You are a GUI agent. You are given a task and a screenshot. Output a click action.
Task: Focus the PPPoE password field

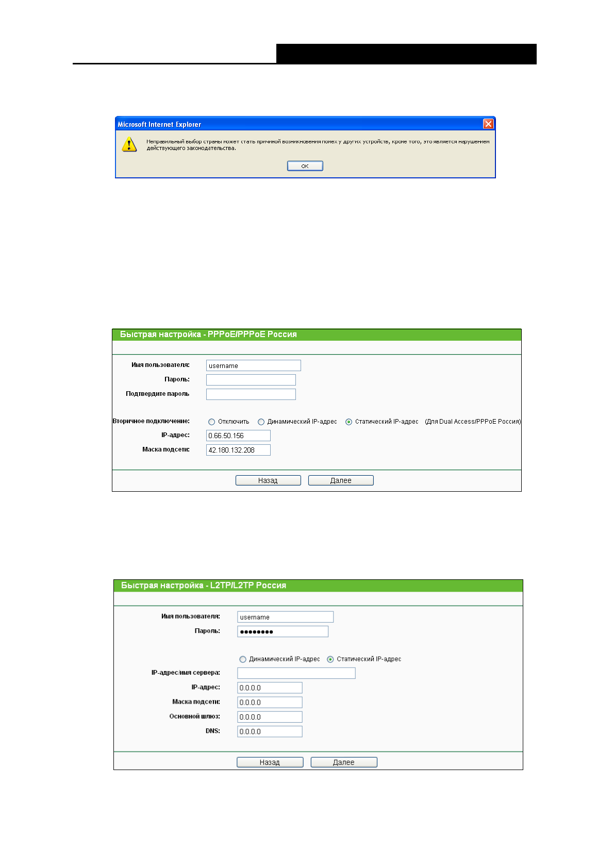coord(251,380)
